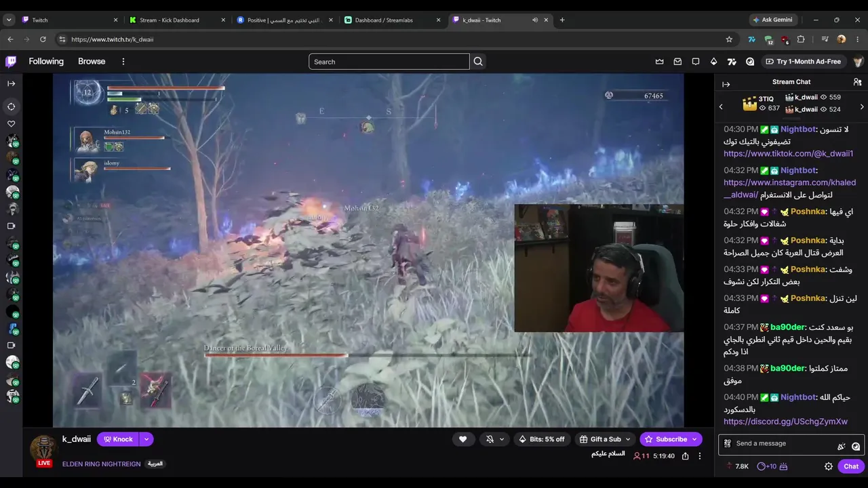The image size is (868, 488).
Task: Click Try 1-Month Ad-Free button
Action: point(804,62)
